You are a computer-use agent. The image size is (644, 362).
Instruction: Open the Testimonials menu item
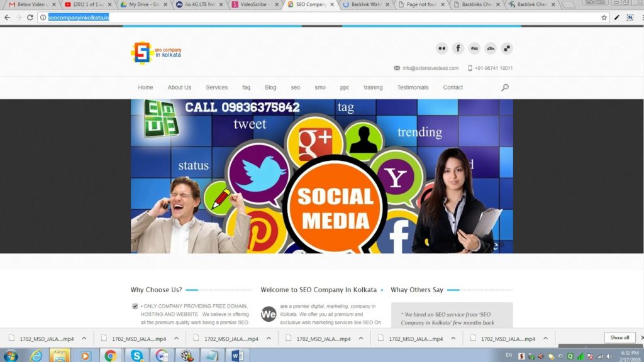point(413,87)
